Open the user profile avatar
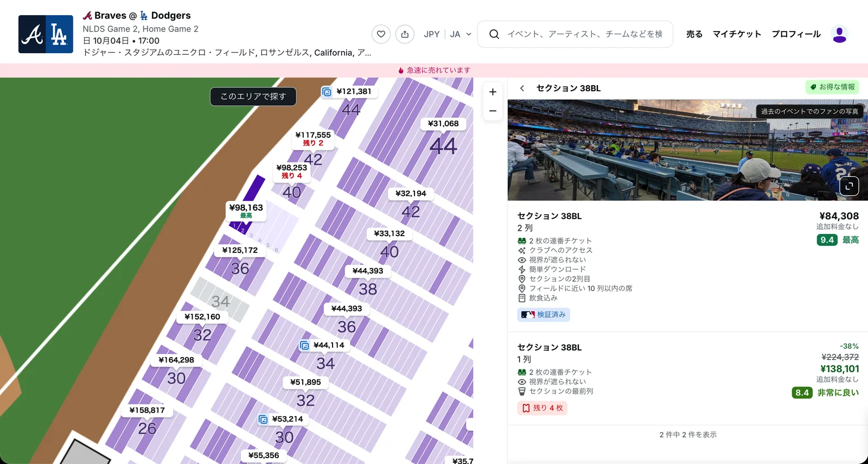The image size is (868, 464). pyautogui.click(x=839, y=34)
